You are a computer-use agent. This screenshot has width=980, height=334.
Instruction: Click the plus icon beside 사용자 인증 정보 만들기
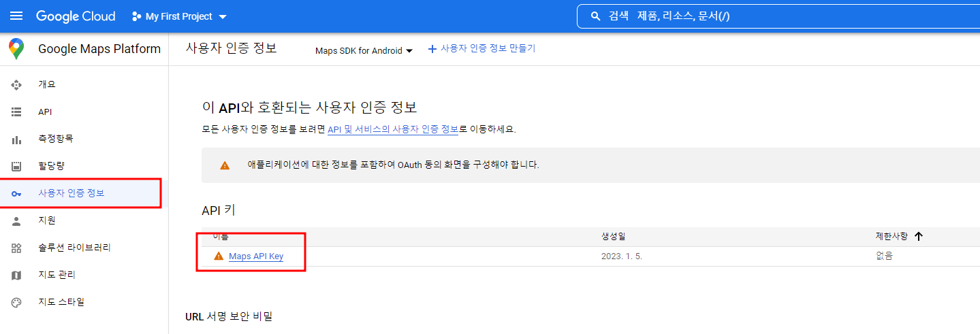(432, 49)
